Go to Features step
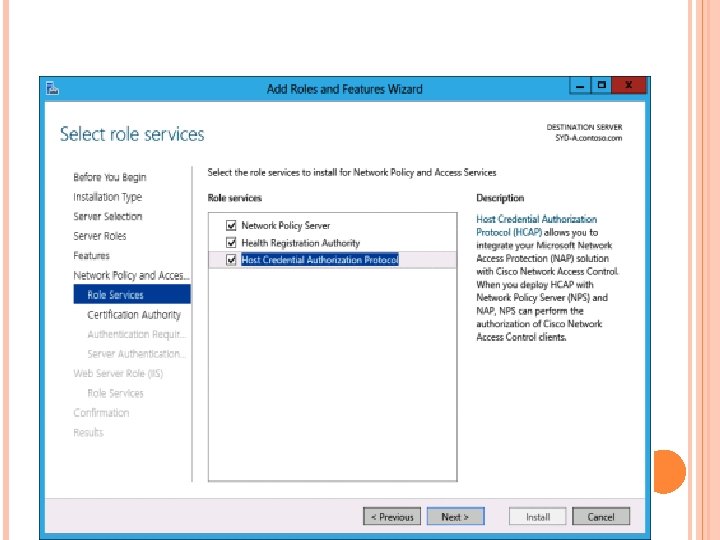Screen dimensions: 720x540 91,256
